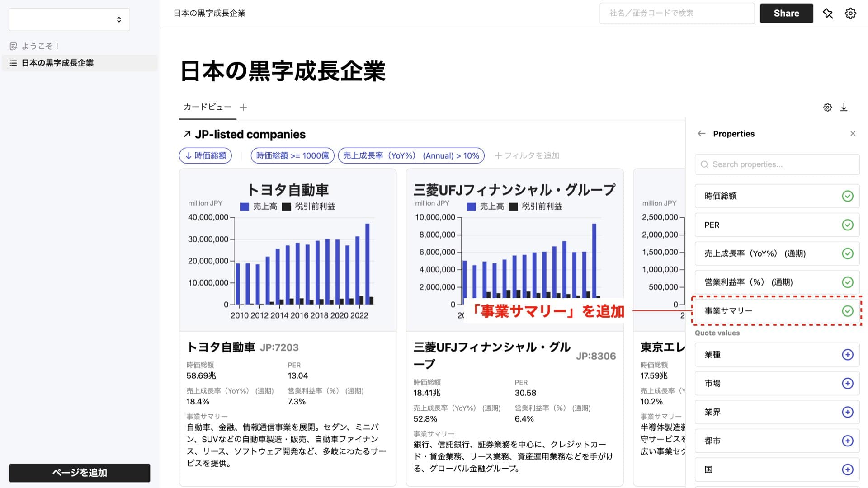This screenshot has height=488, width=868.
Task: Click the ようこそ！ page icon in the sidebar
Action: tap(13, 46)
